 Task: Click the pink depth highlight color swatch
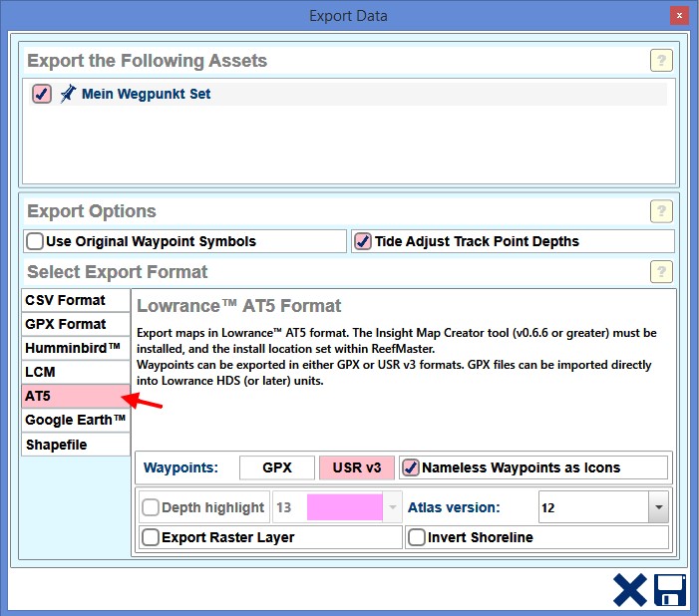coord(344,507)
